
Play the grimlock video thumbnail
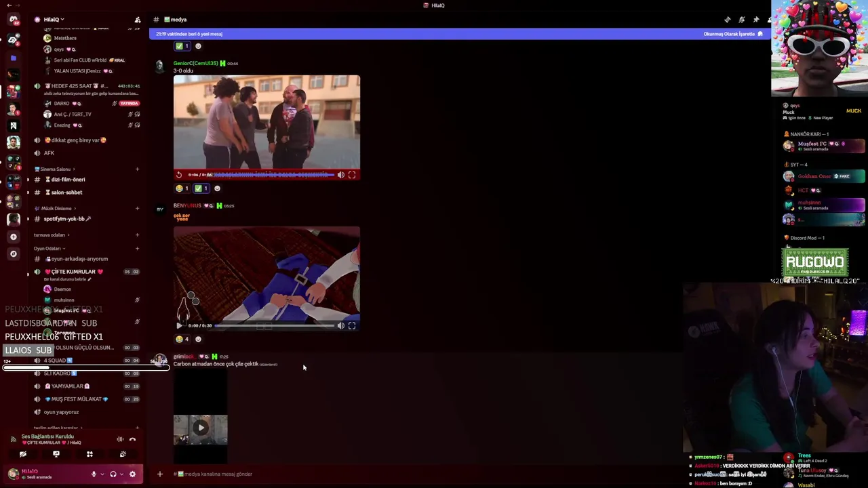click(200, 428)
